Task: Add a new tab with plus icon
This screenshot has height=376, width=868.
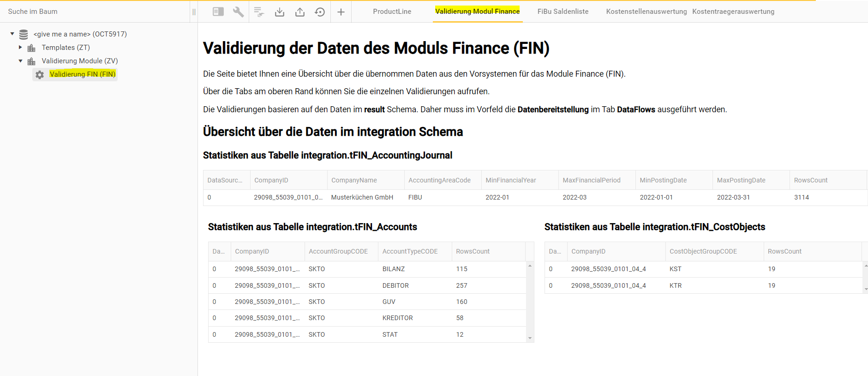Action: coord(341,12)
